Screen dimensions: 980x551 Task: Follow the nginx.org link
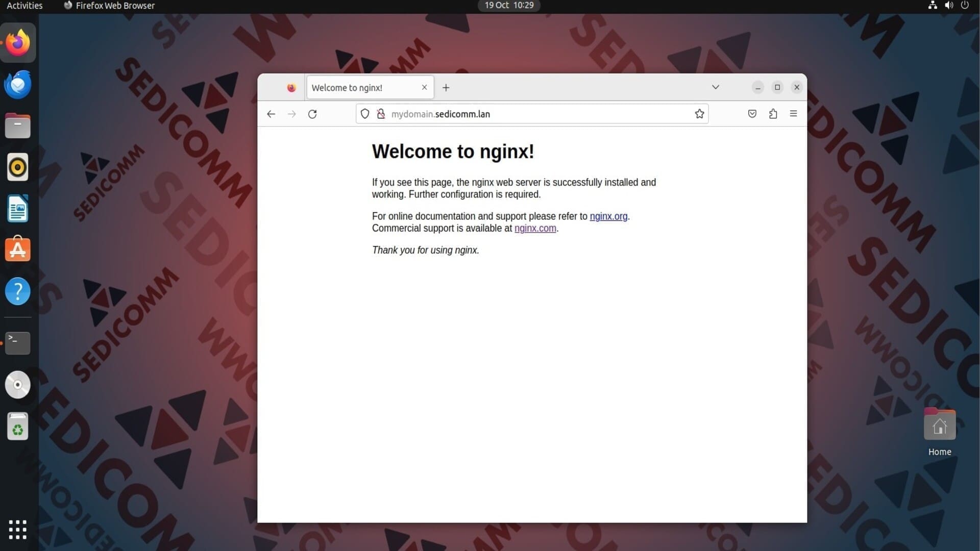pyautogui.click(x=608, y=216)
